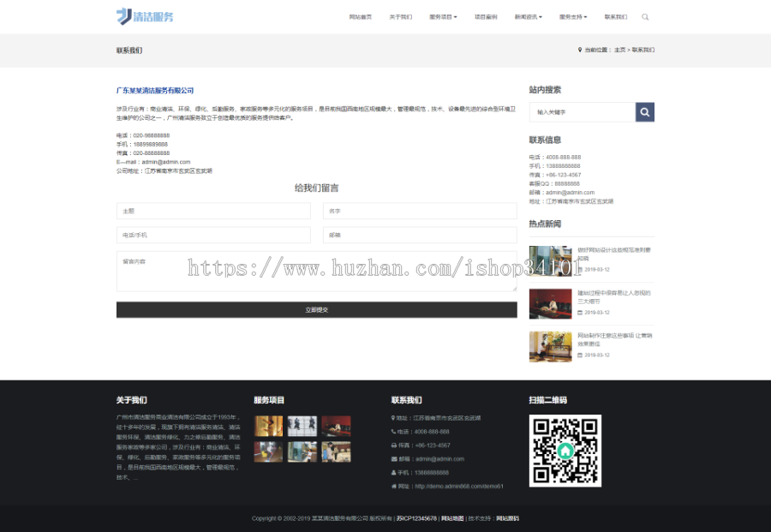771x532 pixels.
Task: Click the person icon next to 手机 number
Action: 394,472
